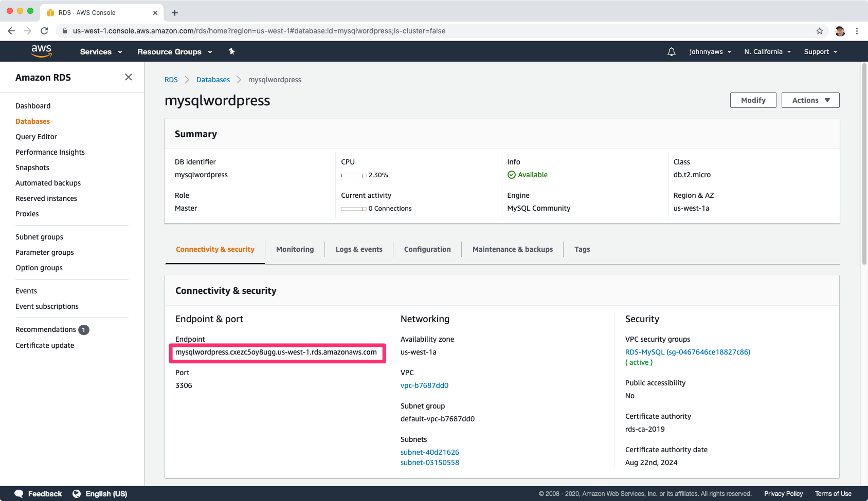Open the Terms of Use footer link
Image resolution: width=868 pixels, height=501 pixels.
(x=833, y=494)
